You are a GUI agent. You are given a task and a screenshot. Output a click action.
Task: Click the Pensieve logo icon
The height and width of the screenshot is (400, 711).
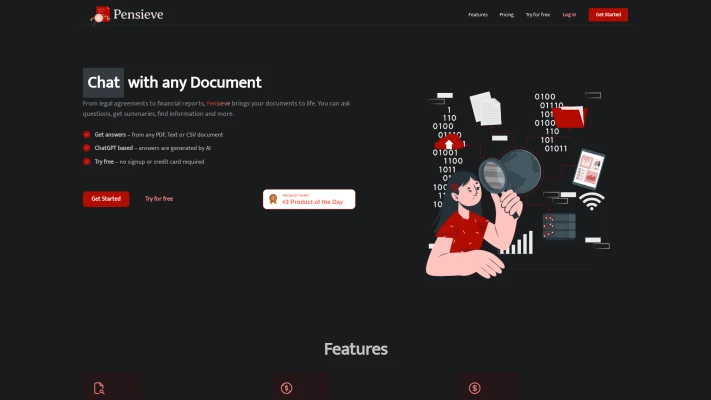(x=100, y=15)
